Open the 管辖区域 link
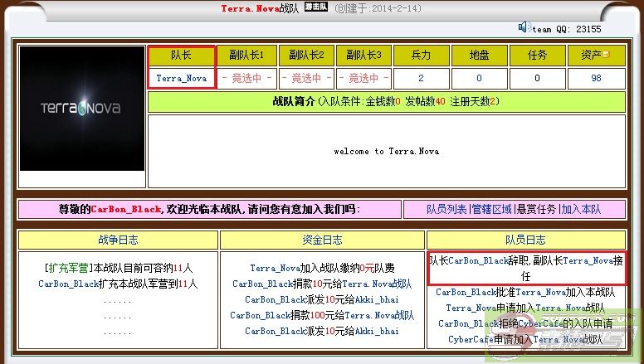 [x=492, y=210]
